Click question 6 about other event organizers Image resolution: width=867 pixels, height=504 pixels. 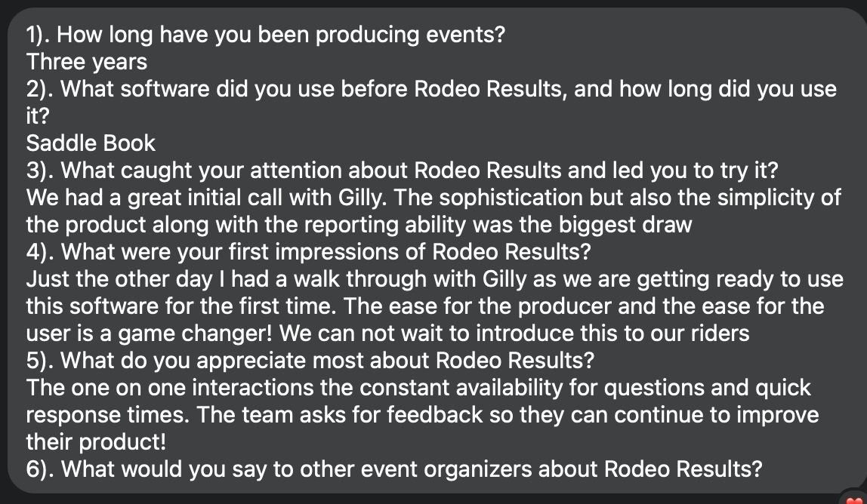tap(394, 469)
